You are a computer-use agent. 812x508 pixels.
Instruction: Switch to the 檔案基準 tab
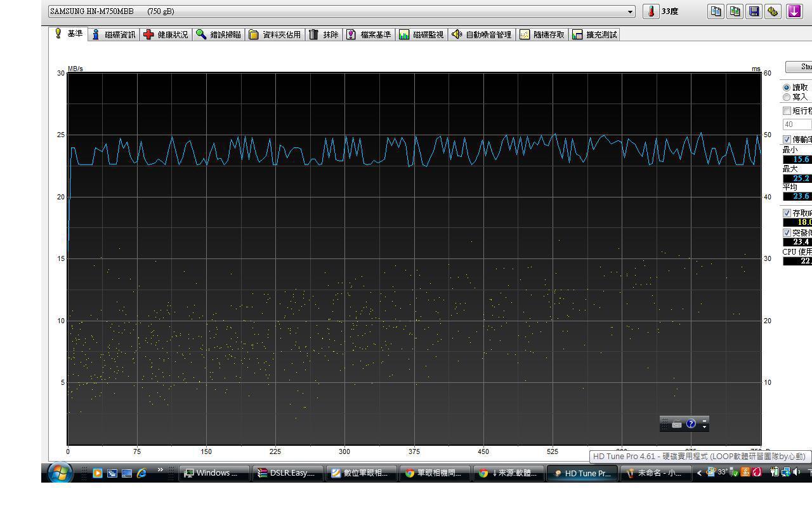pos(369,35)
